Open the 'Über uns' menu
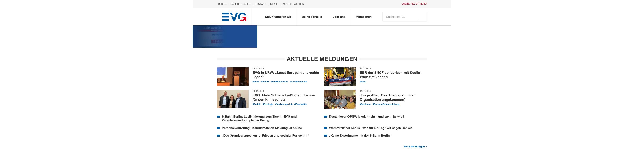 click(x=339, y=17)
